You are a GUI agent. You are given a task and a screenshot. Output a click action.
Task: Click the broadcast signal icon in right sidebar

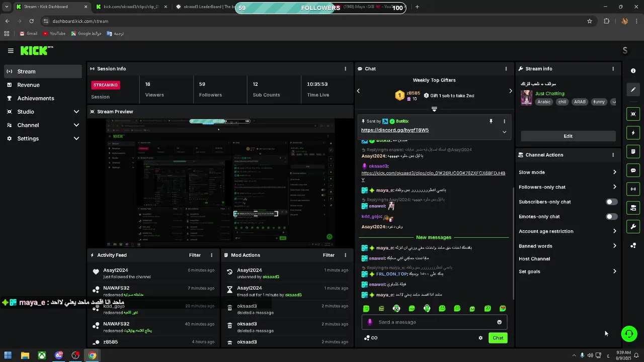[x=633, y=189]
